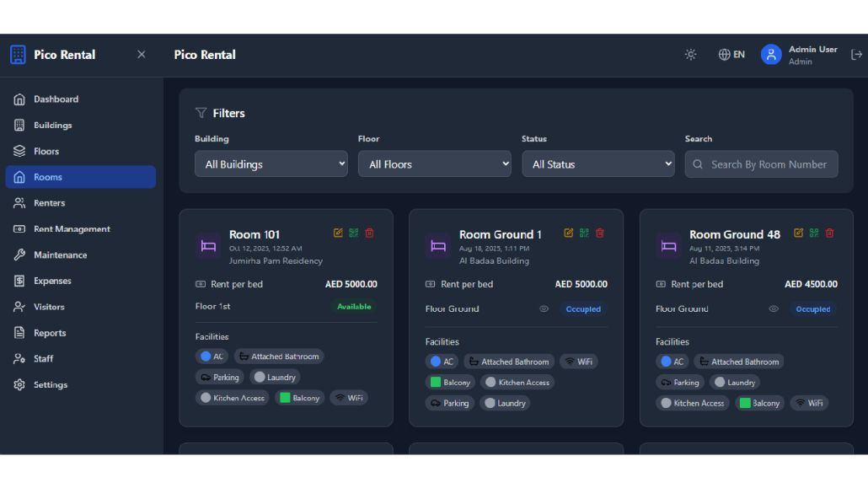Viewport: 868px width, 488px height.
Task: Click the Available badge on Room 101
Action: click(x=354, y=307)
